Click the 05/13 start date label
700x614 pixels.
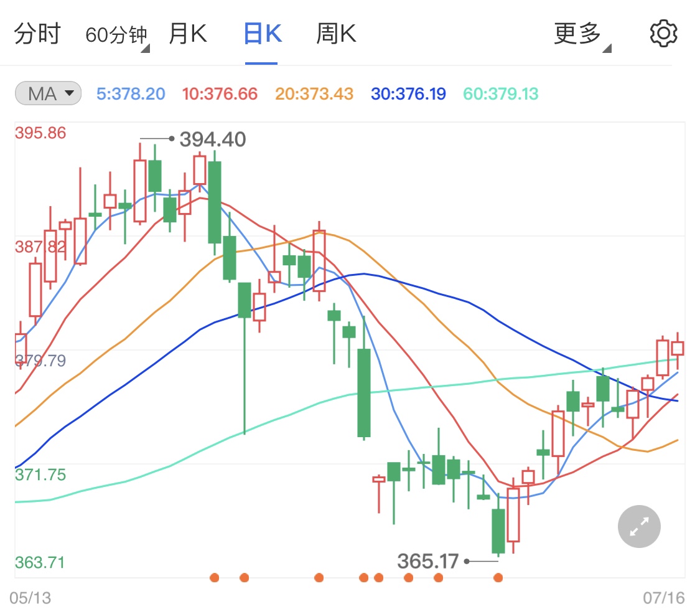[30, 598]
